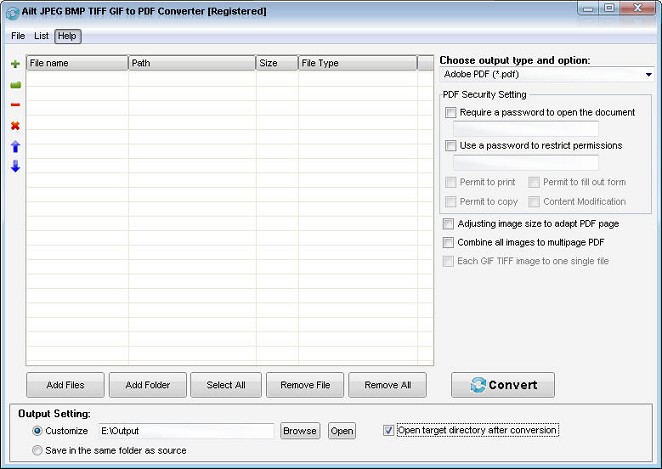The height and width of the screenshot is (469, 662).
Task: Click the Remove All button
Action: click(x=388, y=385)
